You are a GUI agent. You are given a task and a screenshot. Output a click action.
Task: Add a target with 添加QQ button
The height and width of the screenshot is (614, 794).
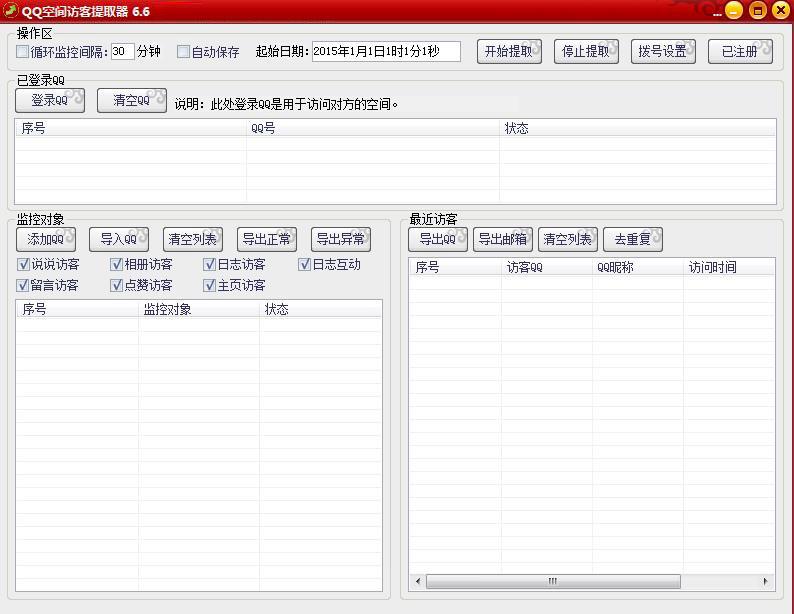(x=46, y=239)
